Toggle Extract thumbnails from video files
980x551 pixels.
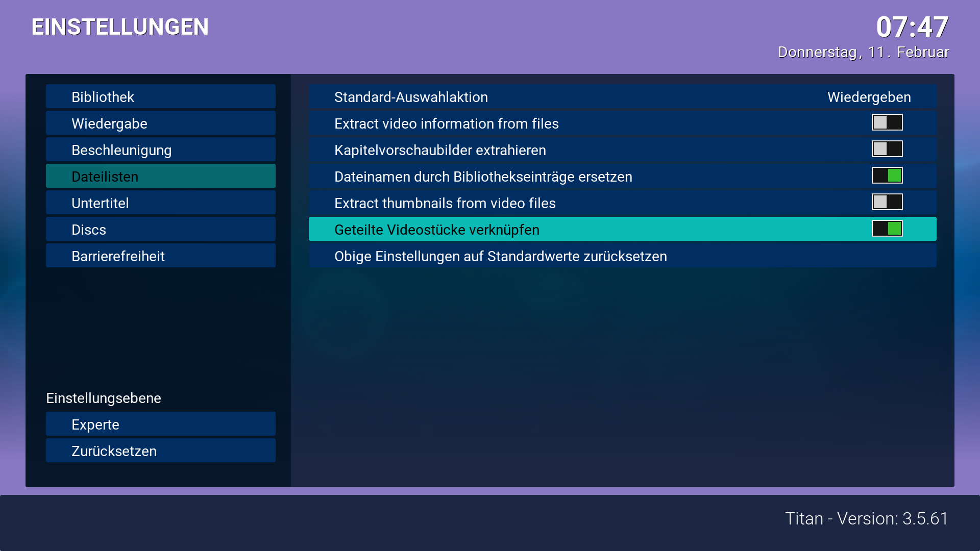pos(887,202)
